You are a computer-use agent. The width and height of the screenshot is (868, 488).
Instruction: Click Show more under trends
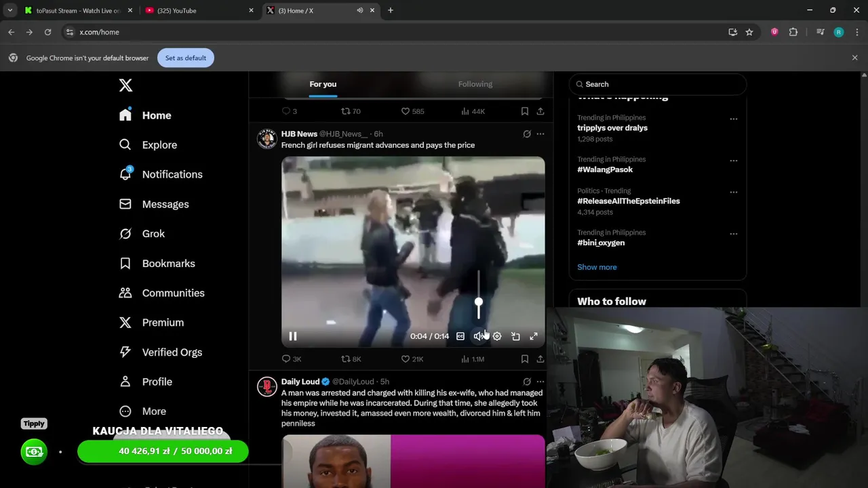[597, 267]
